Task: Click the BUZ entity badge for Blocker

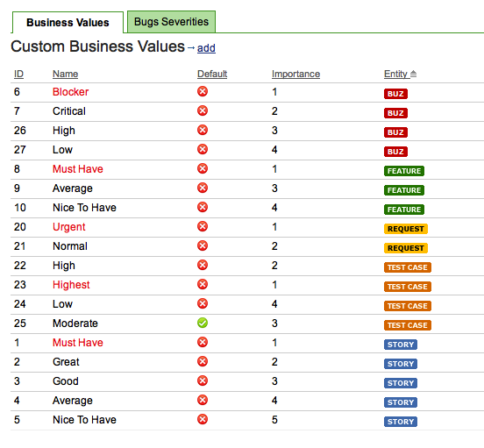Action: click(395, 94)
